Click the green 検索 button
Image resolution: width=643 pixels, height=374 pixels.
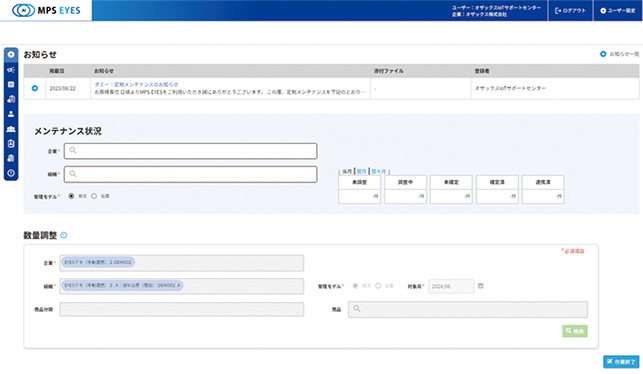[575, 331]
